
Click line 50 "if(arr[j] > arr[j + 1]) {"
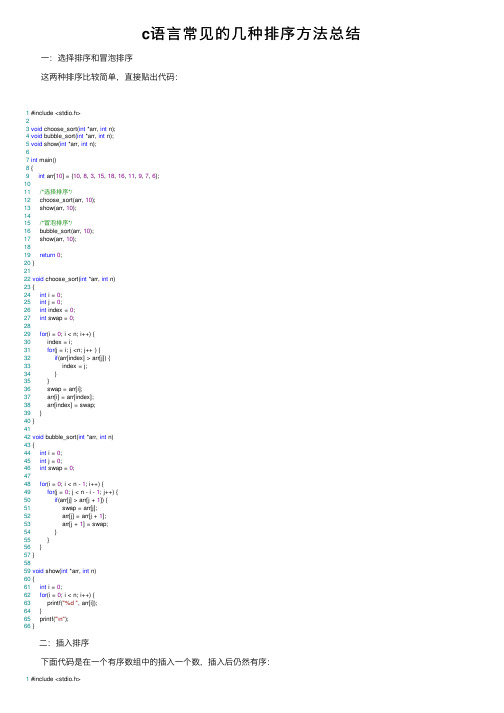pos(81,500)
